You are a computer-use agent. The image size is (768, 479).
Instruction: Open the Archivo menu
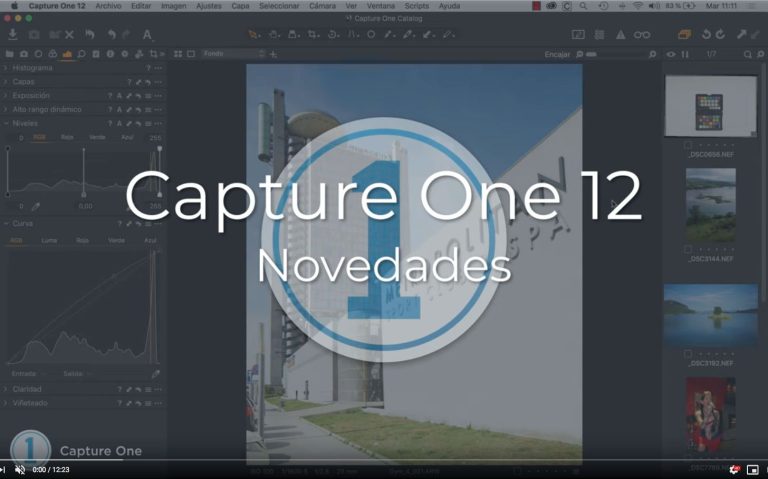(x=108, y=6)
